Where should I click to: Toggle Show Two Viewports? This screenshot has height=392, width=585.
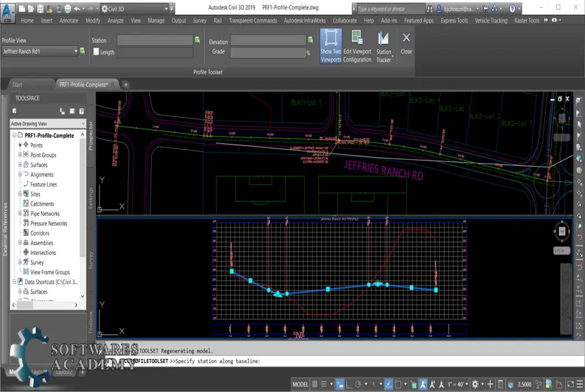[x=331, y=46]
